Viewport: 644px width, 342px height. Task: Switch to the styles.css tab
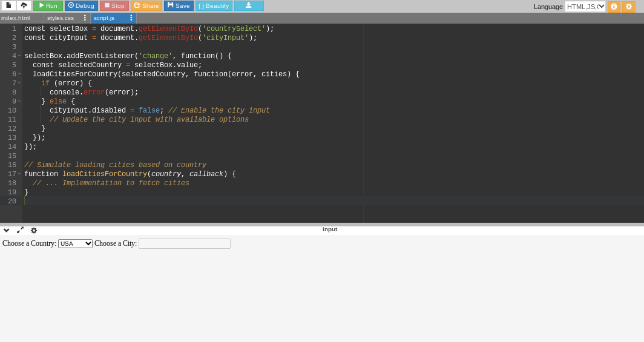[61, 18]
